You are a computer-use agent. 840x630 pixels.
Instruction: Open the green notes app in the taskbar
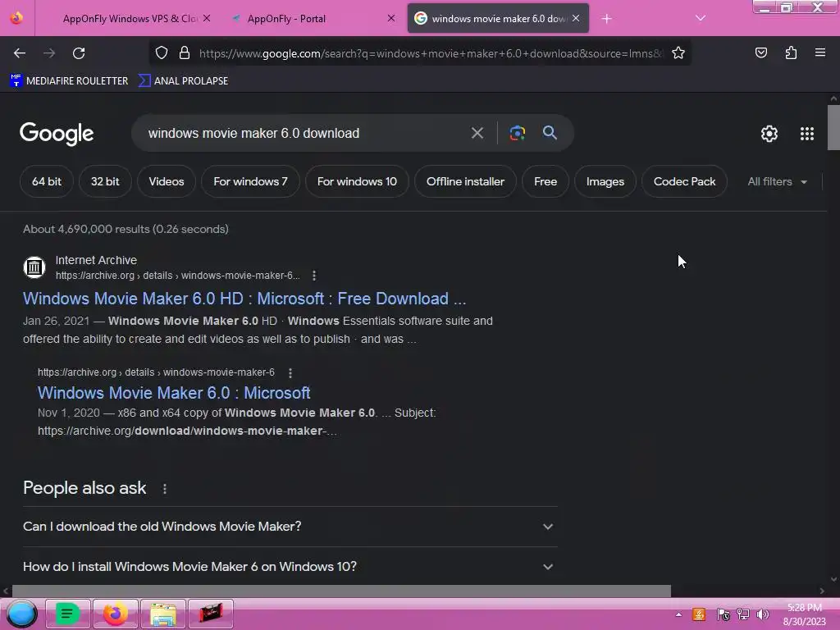click(x=67, y=614)
